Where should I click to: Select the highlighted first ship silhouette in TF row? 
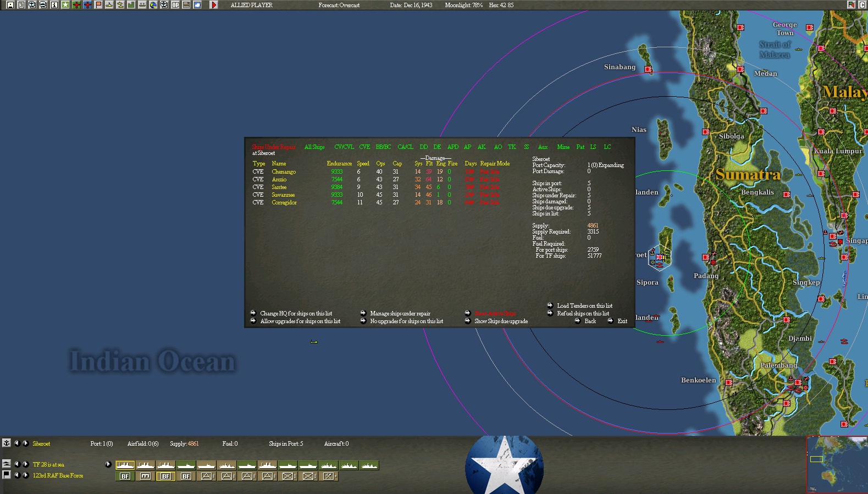tap(125, 465)
